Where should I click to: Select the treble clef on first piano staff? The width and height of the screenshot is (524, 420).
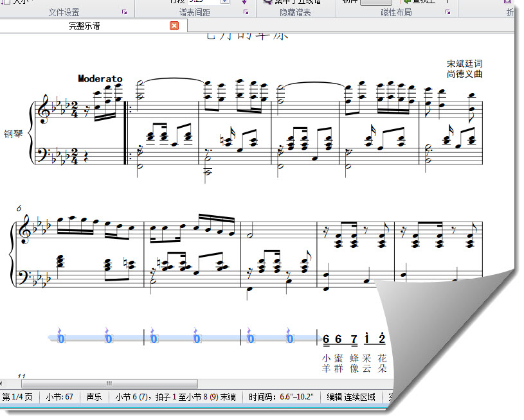(44, 109)
